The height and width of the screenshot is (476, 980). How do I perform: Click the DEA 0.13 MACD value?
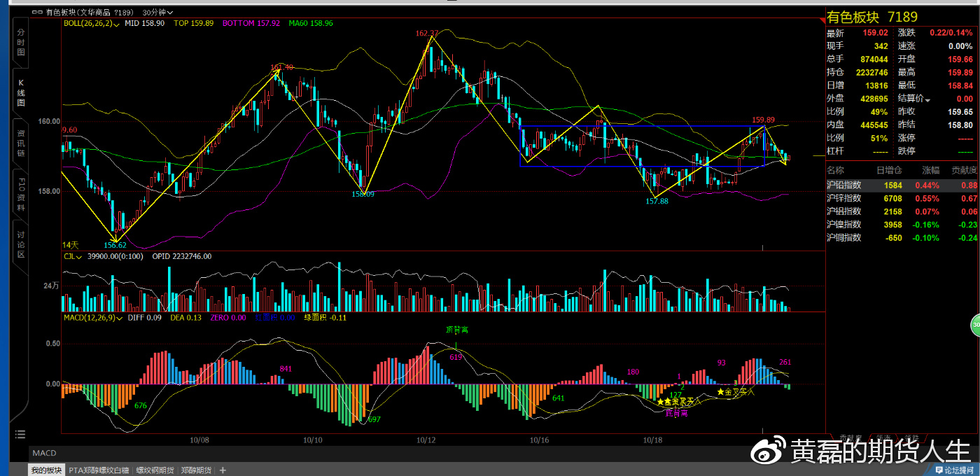pyautogui.click(x=185, y=318)
